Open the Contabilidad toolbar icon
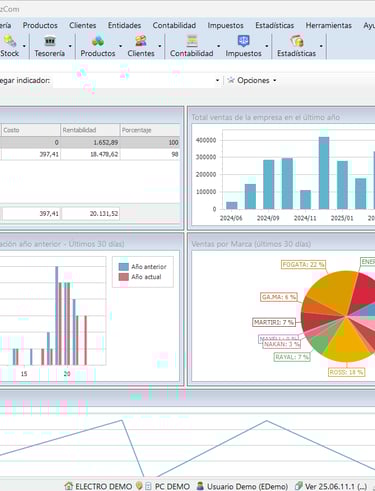 pyautogui.click(x=192, y=41)
